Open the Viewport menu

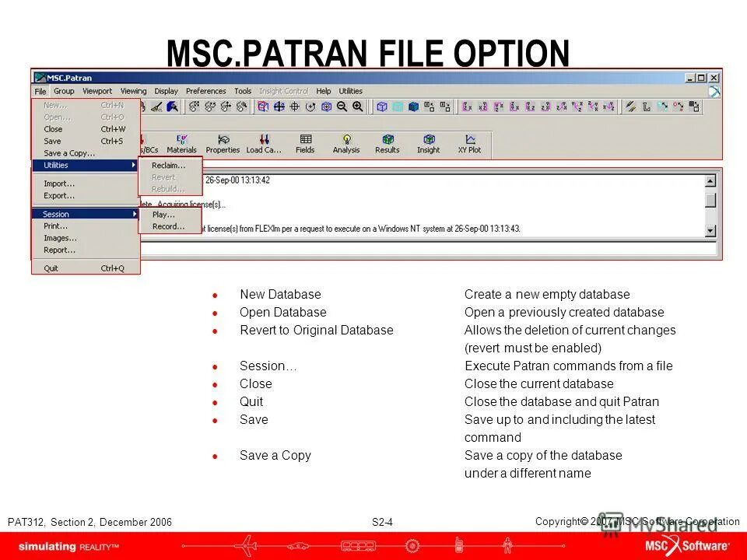[x=97, y=91]
